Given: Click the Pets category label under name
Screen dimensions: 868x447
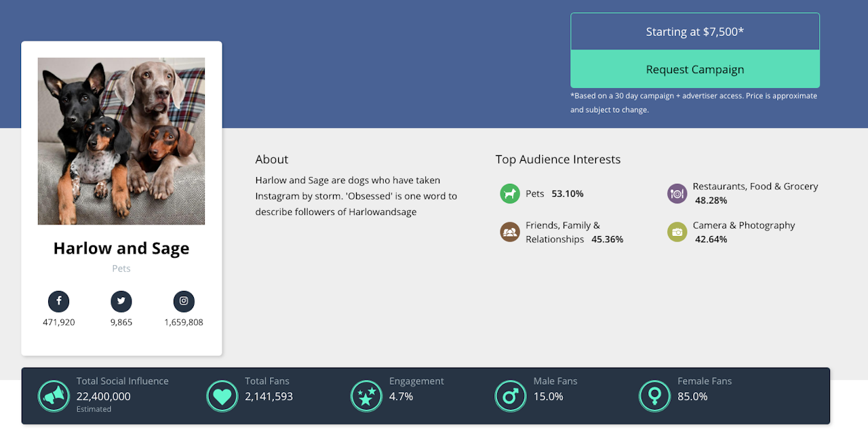Looking at the screenshot, I should (121, 269).
